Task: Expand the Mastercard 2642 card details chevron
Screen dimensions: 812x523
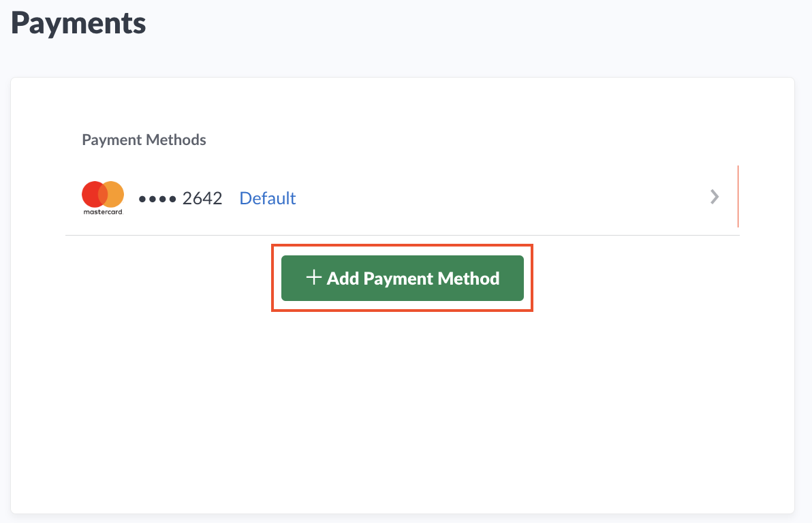Action: click(715, 197)
